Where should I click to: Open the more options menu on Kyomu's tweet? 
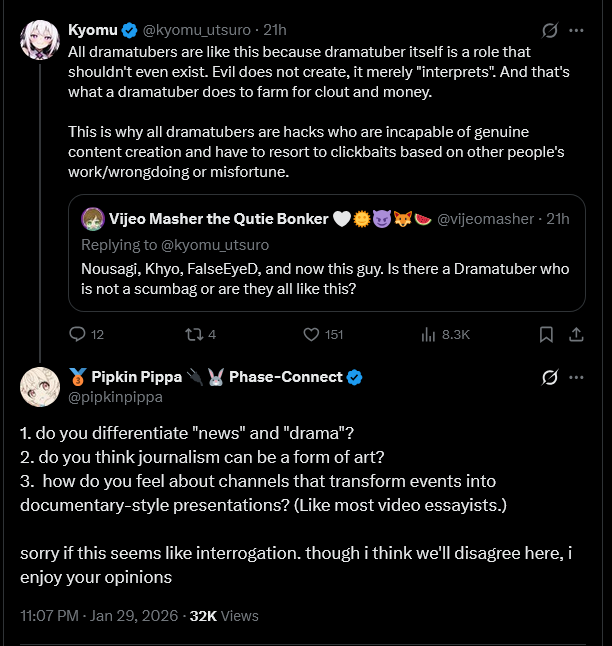tap(577, 30)
